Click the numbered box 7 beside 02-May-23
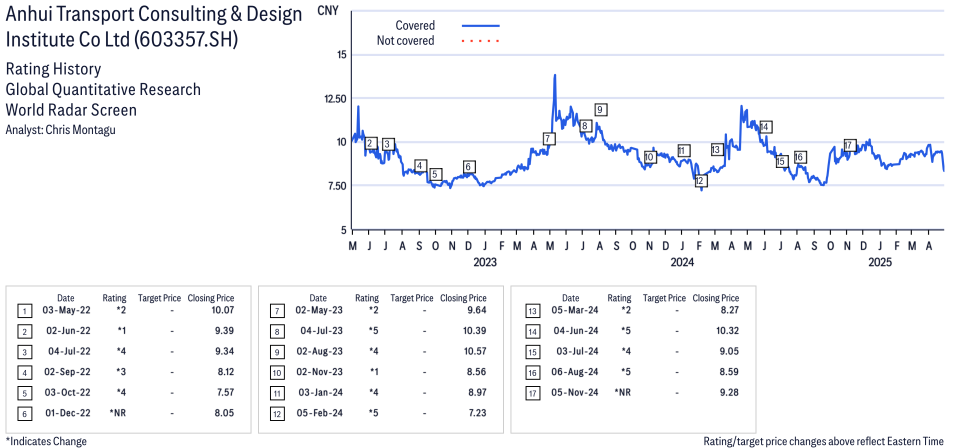Image resolution: width=955 pixels, height=448 pixels. point(276,310)
